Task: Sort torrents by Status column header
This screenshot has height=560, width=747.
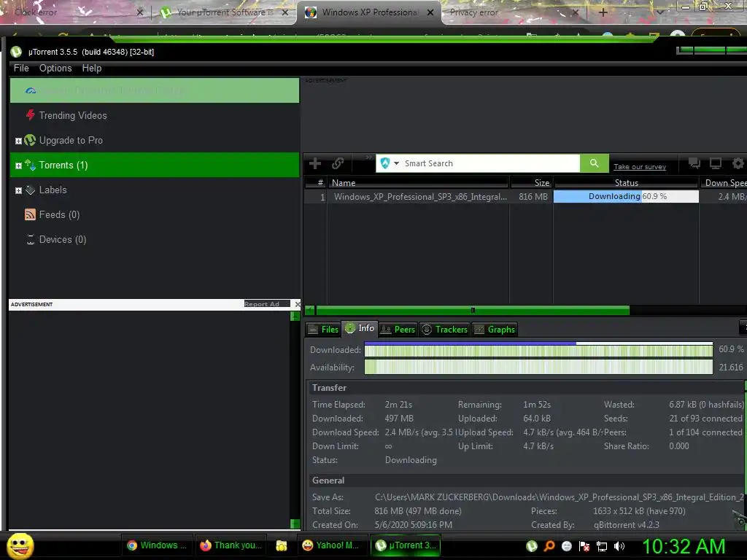Action: coord(626,183)
